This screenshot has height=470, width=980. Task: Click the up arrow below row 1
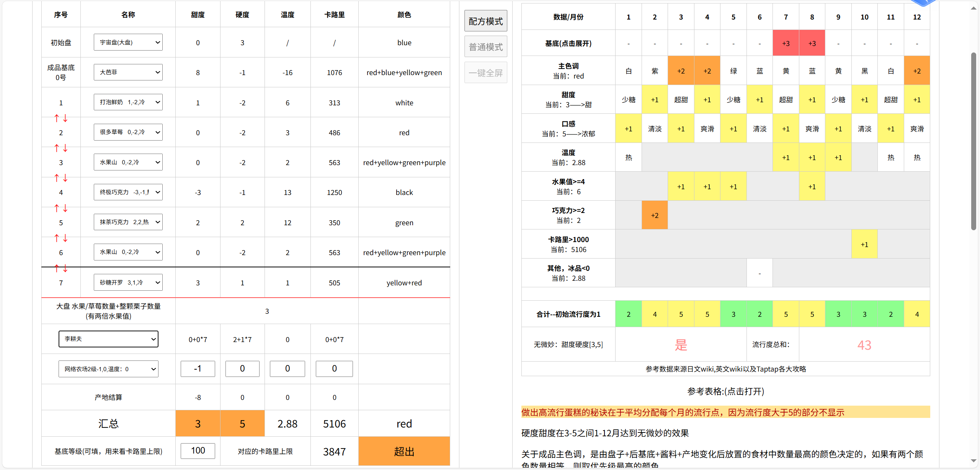tap(57, 118)
